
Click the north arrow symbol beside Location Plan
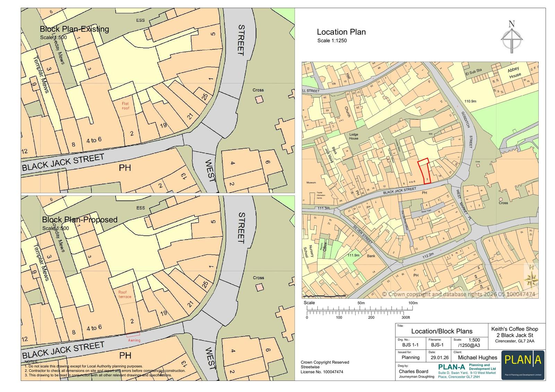point(512,37)
